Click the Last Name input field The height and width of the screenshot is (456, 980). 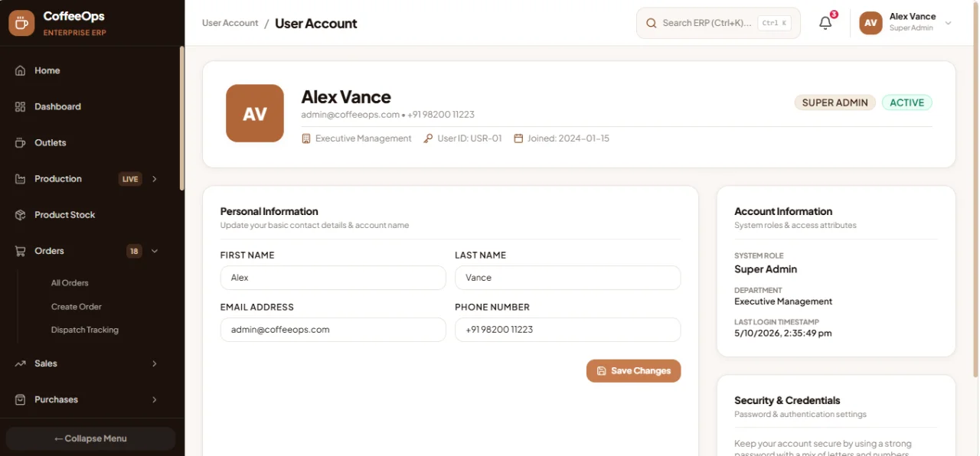[567, 278]
